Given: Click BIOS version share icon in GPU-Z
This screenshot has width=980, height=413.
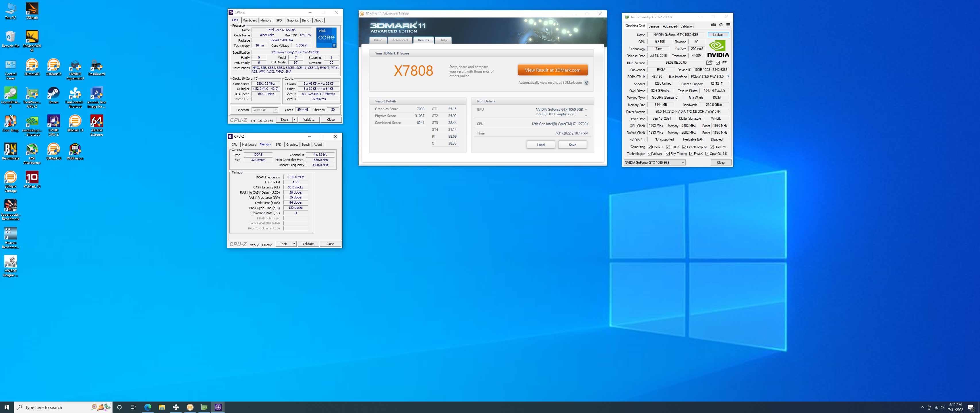Looking at the screenshot, I should (x=709, y=63).
